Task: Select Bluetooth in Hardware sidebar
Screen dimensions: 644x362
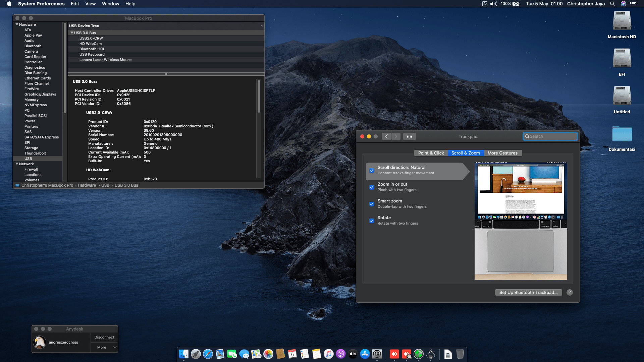Action: pyautogui.click(x=33, y=46)
